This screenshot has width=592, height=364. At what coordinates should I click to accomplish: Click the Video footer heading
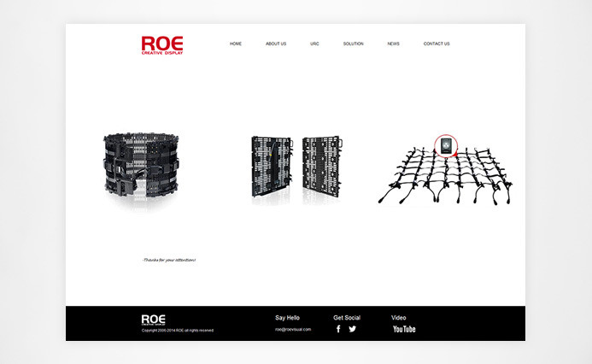click(x=399, y=317)
